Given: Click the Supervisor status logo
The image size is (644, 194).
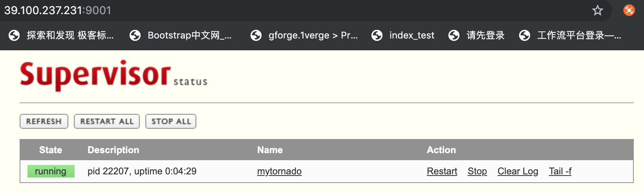Looking at the screenshot, I should (113, 75).
